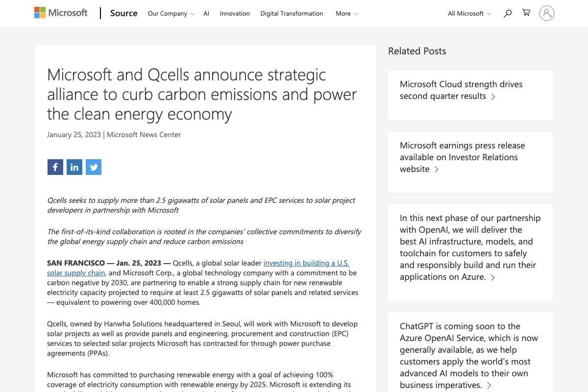Viewport: 588px width, 392px height.
Task: Click italic text 'Qcells seeks to supply more than 2.5 gigawatts'
Action: tap(201, 205)
